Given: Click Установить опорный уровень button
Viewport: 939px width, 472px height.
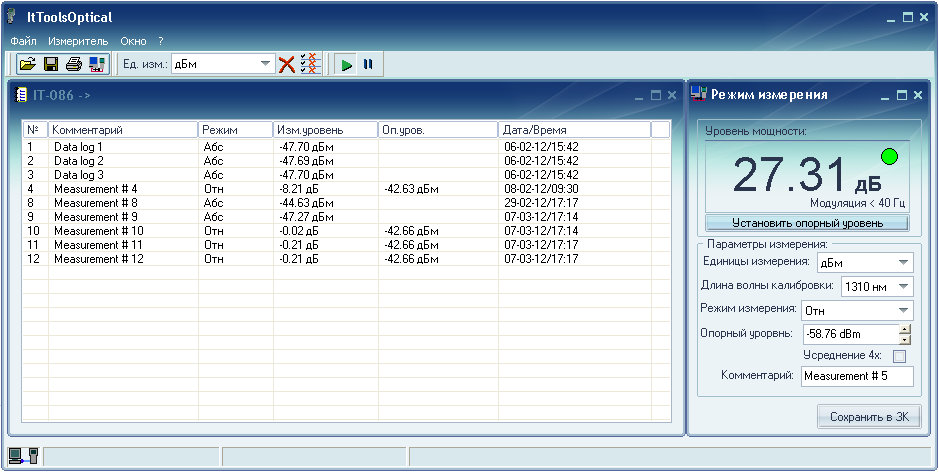Looking at the screenshot, I should tap(806, 223).
